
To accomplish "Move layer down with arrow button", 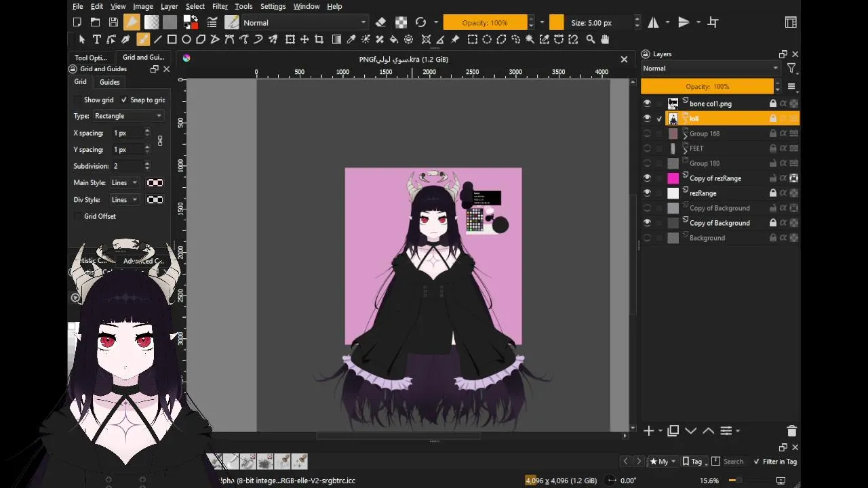I will [x=691, y=431].
